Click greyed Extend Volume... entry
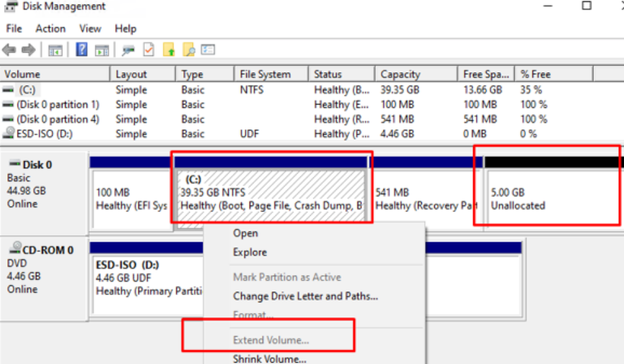Image resolution: width=624 pixels, height=364 pixels. coord(270,340)
